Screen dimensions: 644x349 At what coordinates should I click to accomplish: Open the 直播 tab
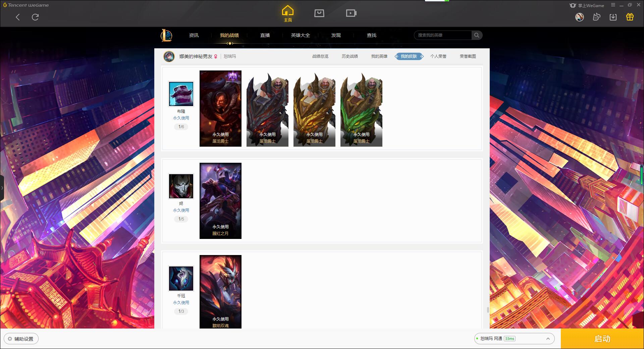tap(265, 35)
